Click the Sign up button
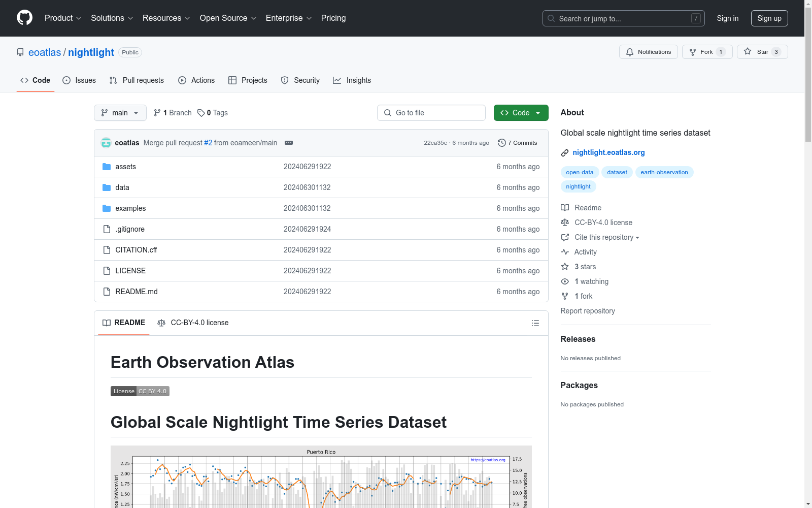 coord(769,18)
